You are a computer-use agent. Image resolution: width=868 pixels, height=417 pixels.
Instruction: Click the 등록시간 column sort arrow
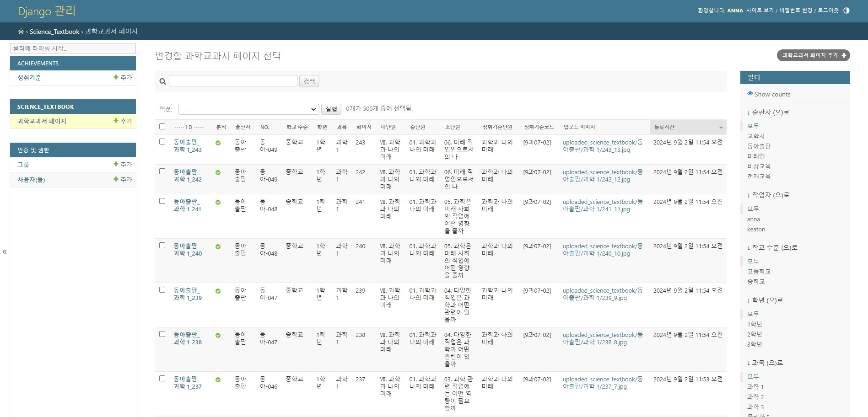pyautogui.click(x=721, y=128)
